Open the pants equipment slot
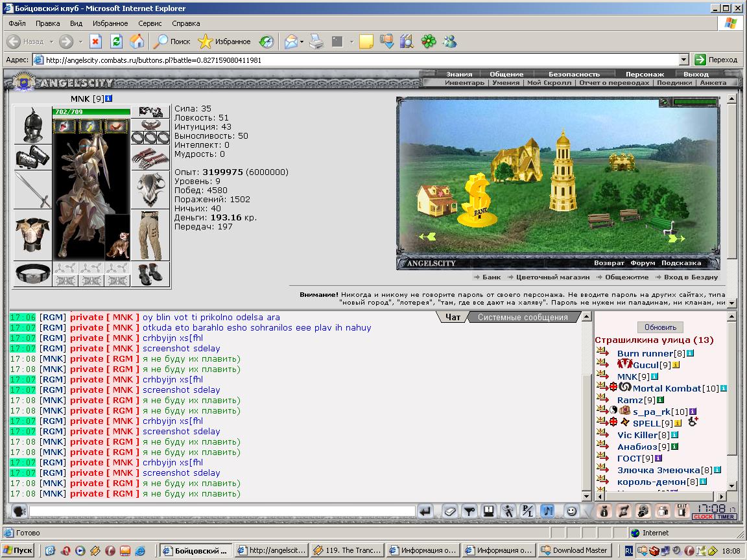The width and height of the screenshot is (747, 560). click(150, 235)
